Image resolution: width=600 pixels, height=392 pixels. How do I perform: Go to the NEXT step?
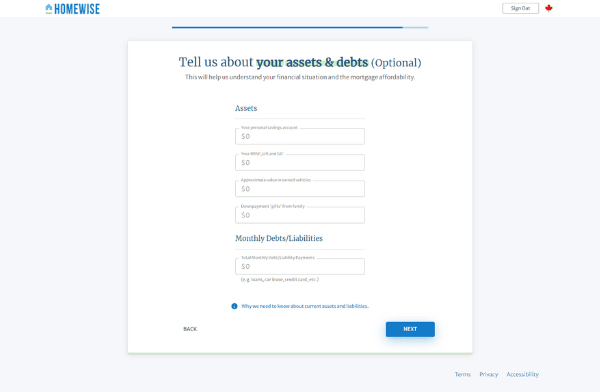(410, 329)
